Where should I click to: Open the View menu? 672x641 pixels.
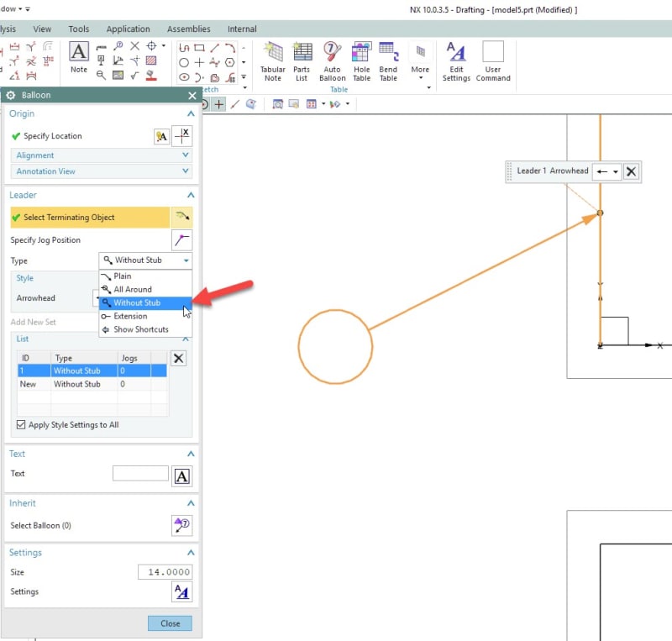[42, 29]
